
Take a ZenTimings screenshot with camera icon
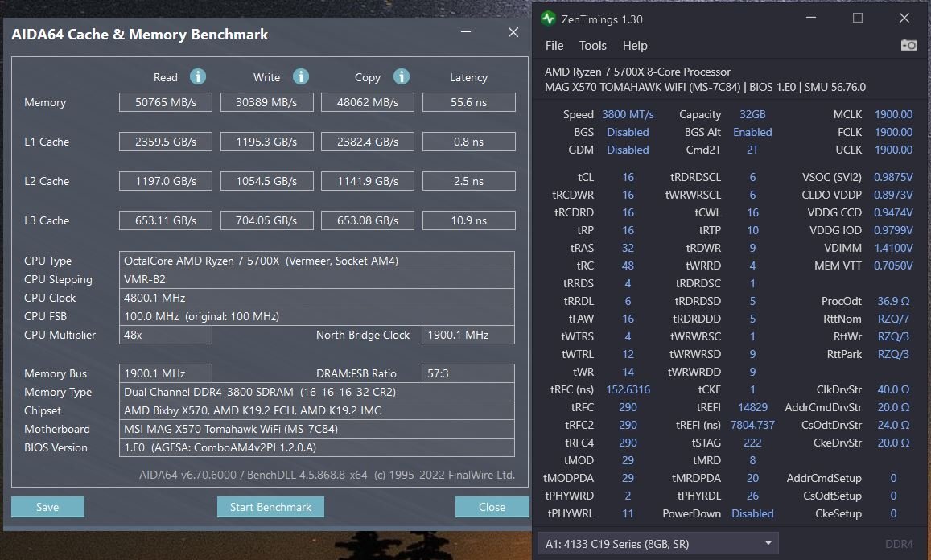(x=908, y=46)
